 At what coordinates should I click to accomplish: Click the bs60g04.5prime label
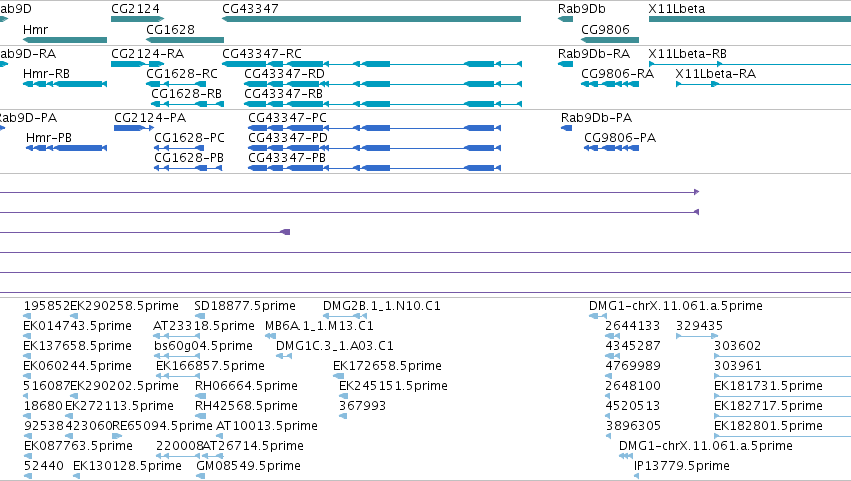pos(203,346)
